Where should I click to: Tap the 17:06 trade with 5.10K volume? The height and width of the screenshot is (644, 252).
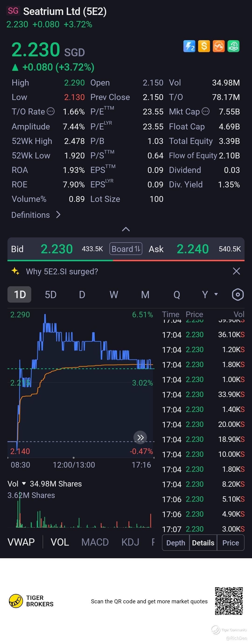coord(203,499)
